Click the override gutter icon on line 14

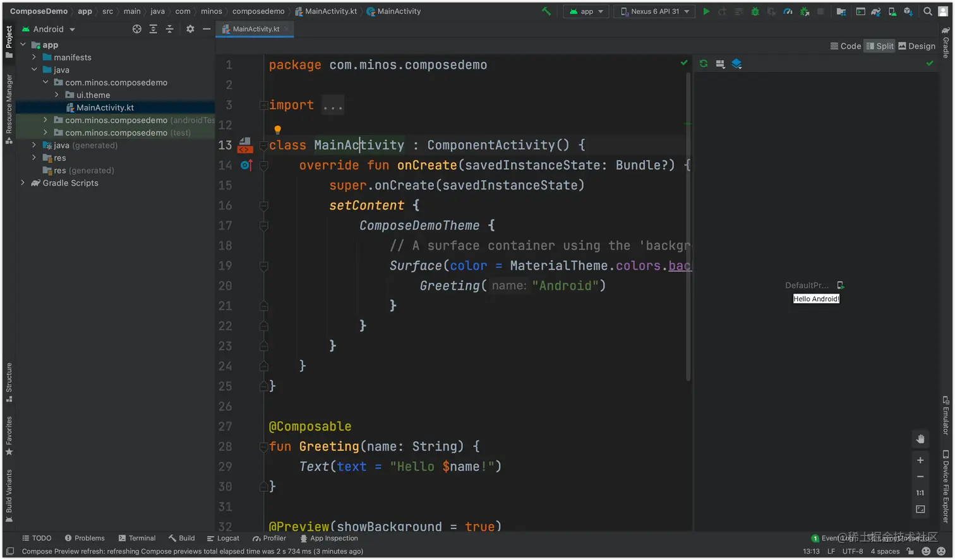246,165
